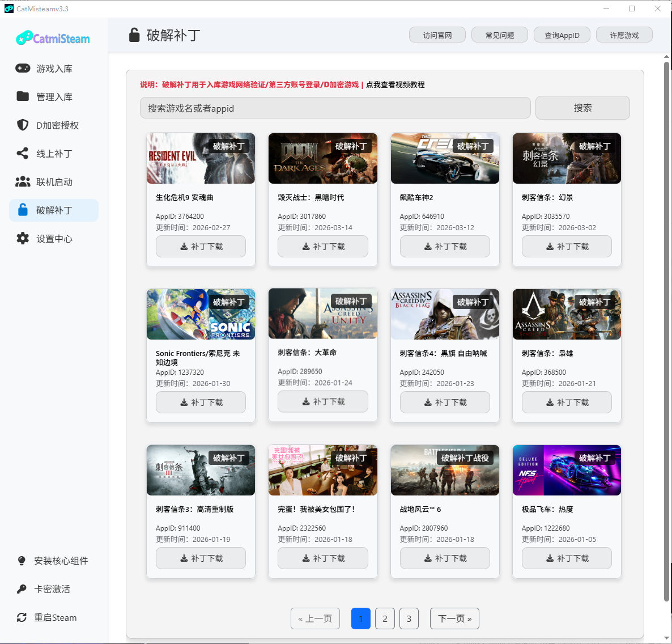
Task: Open D加密授权 via the shield icon
Action: (x=23, y=125)
